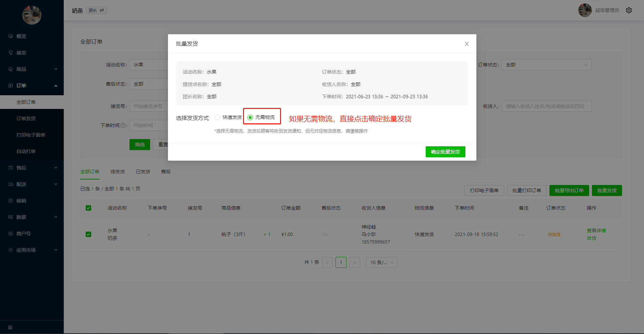Close the 批量发货 dialog
Viewport: 644px width, 334px height.
(x=467, y=44)
